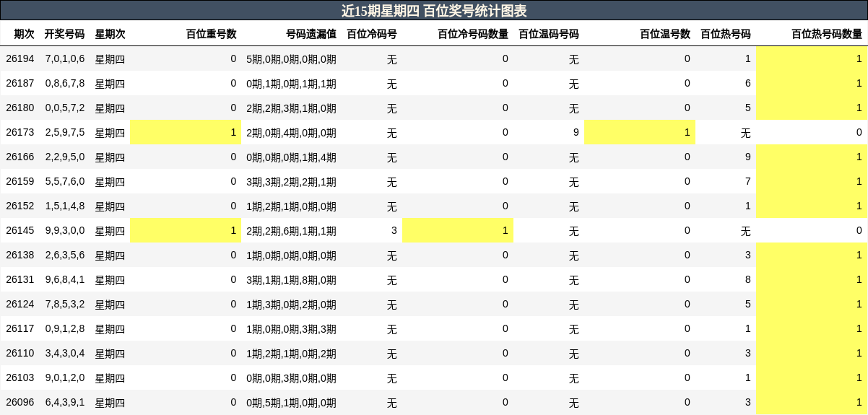The image size is (868, 415).
Task: Click winning numbers 9,9,3,0,0
Action: coord(65,230)
